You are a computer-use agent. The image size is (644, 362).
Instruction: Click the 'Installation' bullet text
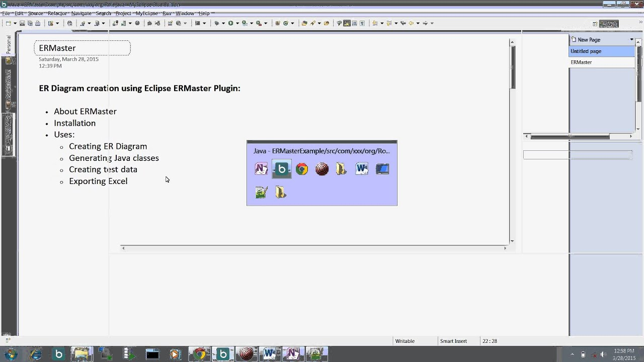pyautogui.click(x=74, y=123)
